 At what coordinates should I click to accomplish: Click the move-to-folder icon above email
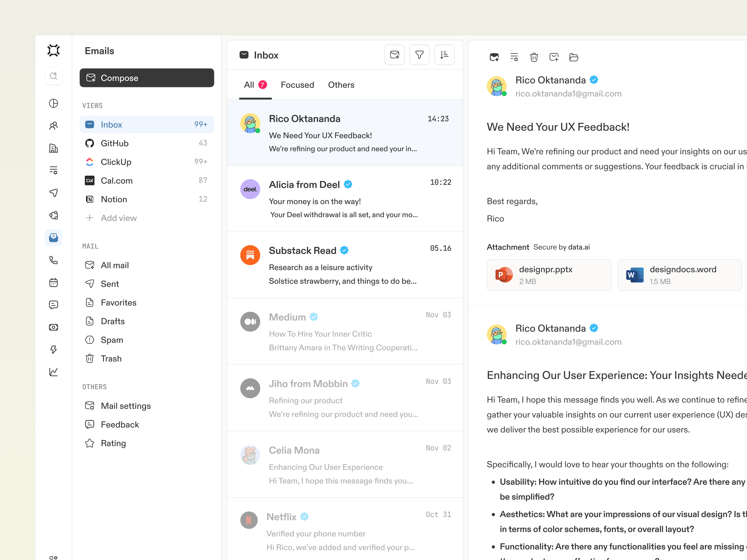[x=573, y=57]
